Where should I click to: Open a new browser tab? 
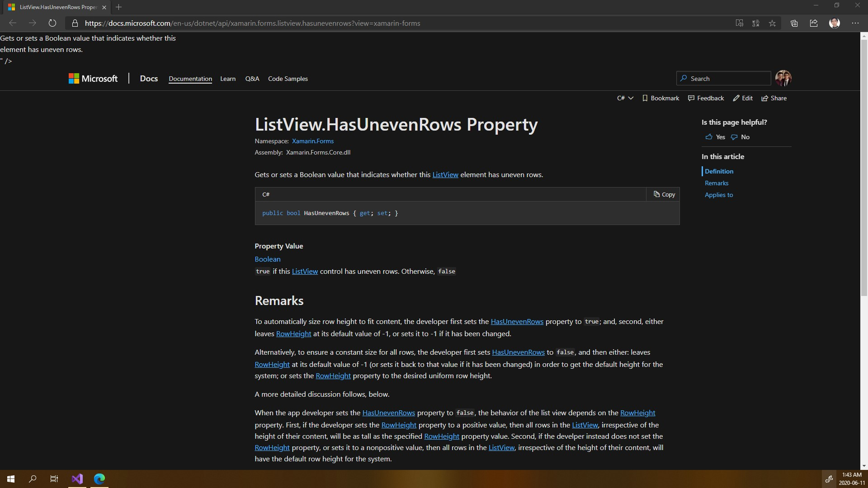click(x=119, y=7)
